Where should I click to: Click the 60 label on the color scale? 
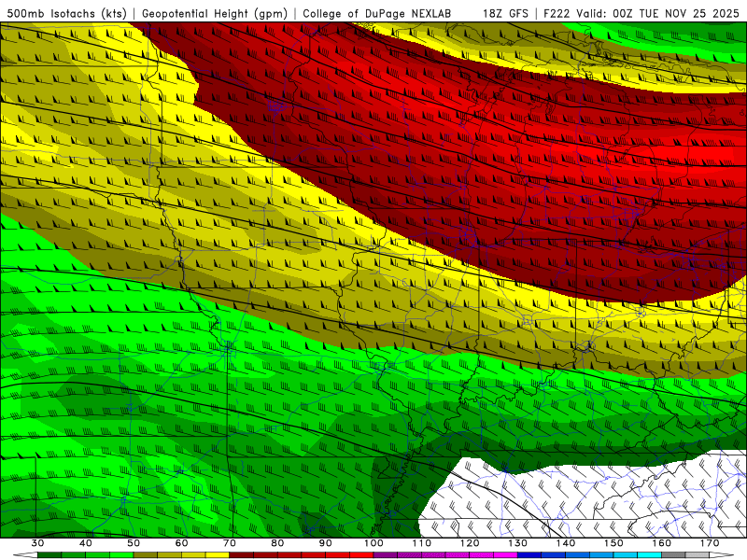tap(181, 543)
